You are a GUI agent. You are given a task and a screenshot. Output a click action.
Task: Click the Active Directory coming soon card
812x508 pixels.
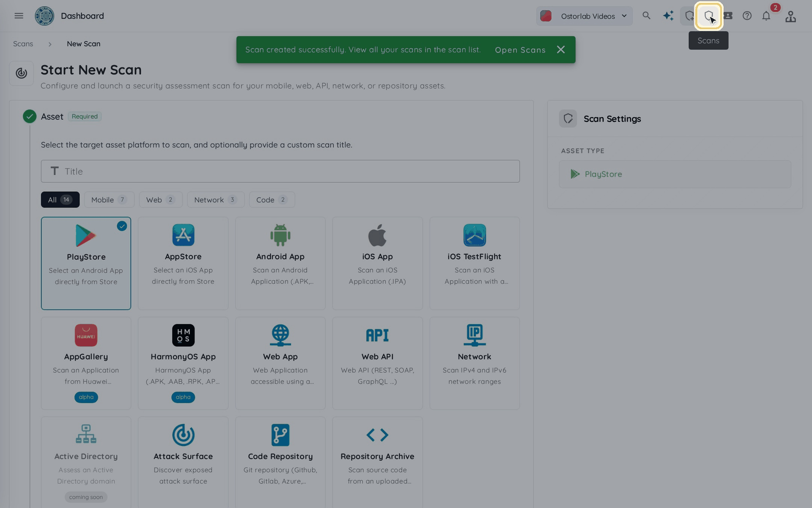tap(86, 462)
